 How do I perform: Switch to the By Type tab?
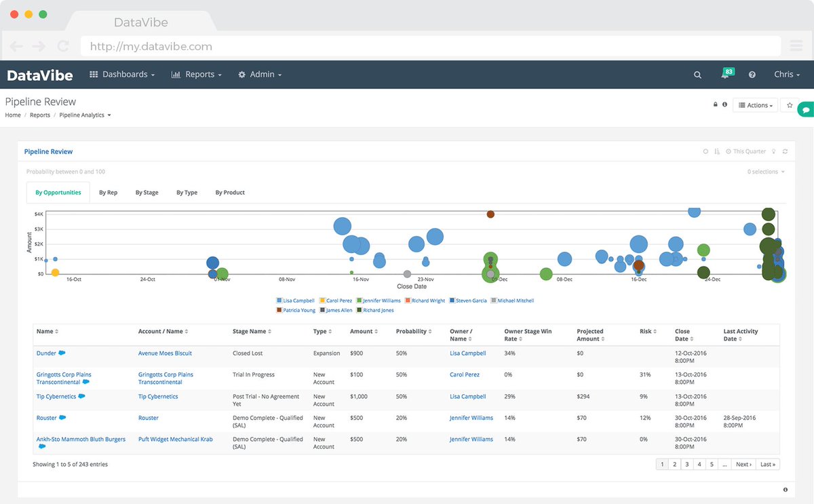pyautogui.click(x=187, y=193)
